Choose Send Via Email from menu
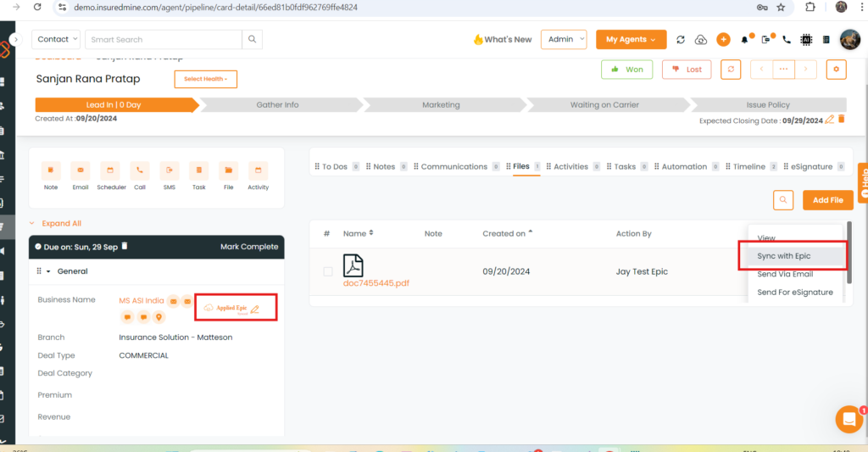The width and height of the screenshot is (868, 452). pyautogui.click(x=785, y=274)
